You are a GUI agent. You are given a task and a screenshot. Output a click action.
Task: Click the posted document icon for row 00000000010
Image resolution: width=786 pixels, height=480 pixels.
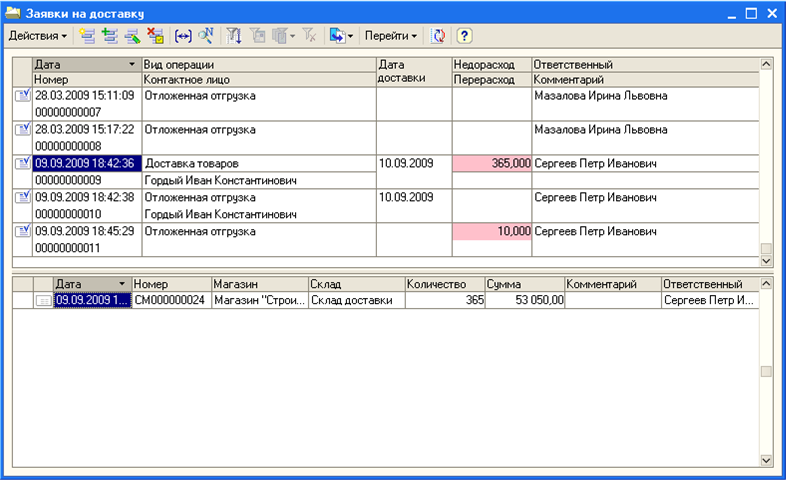pos(23,197)
